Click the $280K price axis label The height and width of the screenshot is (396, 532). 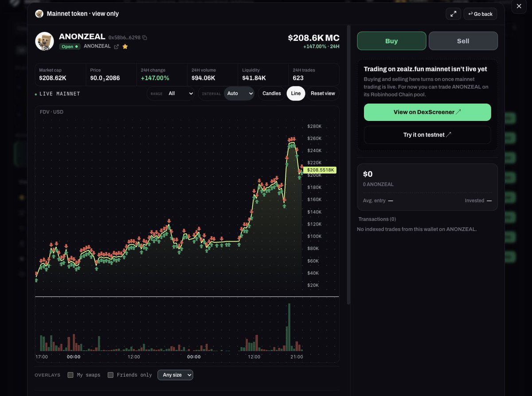(314, 126)
